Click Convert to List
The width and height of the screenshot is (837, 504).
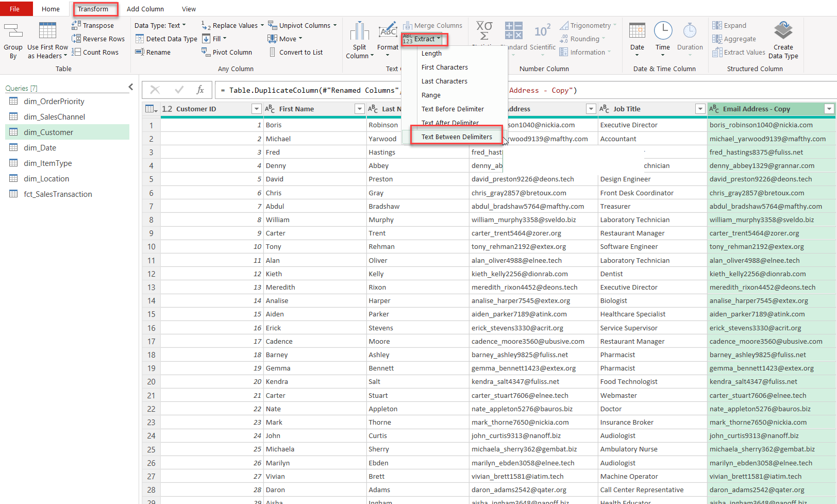point(296,52)
